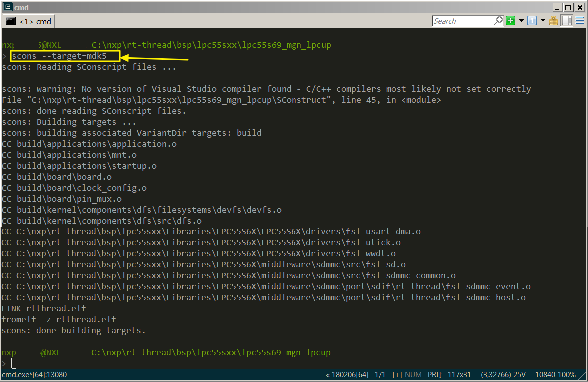Screen dimensions: 588x382
Task: Open the three-line system menu icon
Action: pos(580,21)
